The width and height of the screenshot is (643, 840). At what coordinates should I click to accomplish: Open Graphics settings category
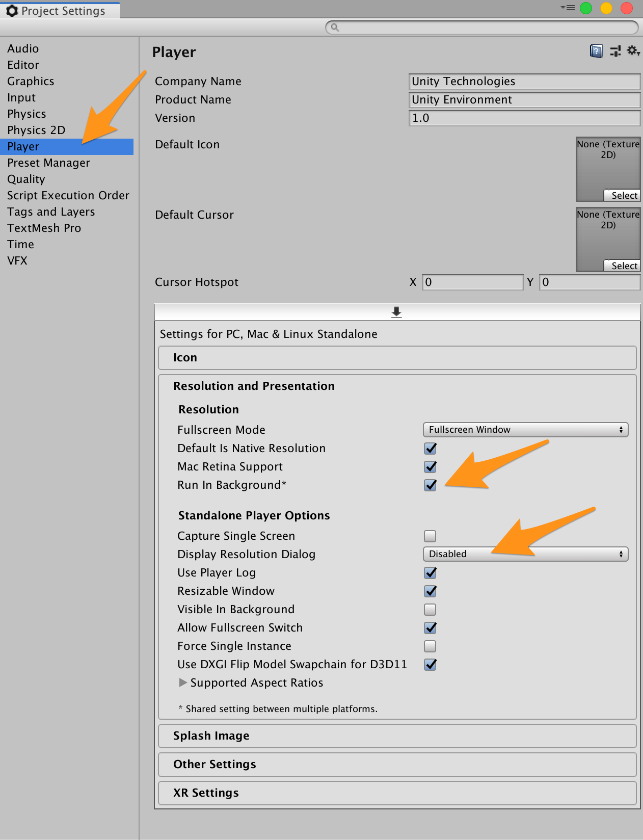click(67, 82)
